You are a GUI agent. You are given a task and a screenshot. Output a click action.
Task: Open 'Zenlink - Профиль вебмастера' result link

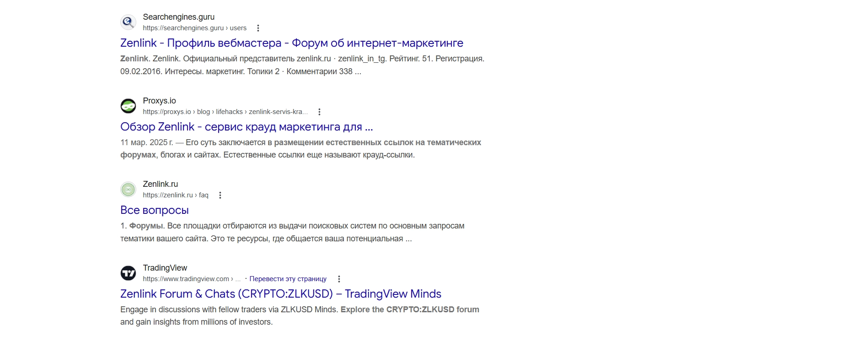coord(292,43)
